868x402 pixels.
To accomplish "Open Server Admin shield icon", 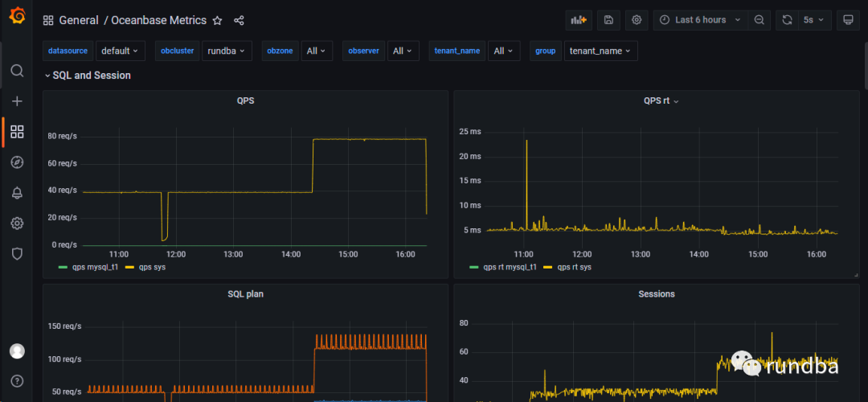I will click(17, 253).
